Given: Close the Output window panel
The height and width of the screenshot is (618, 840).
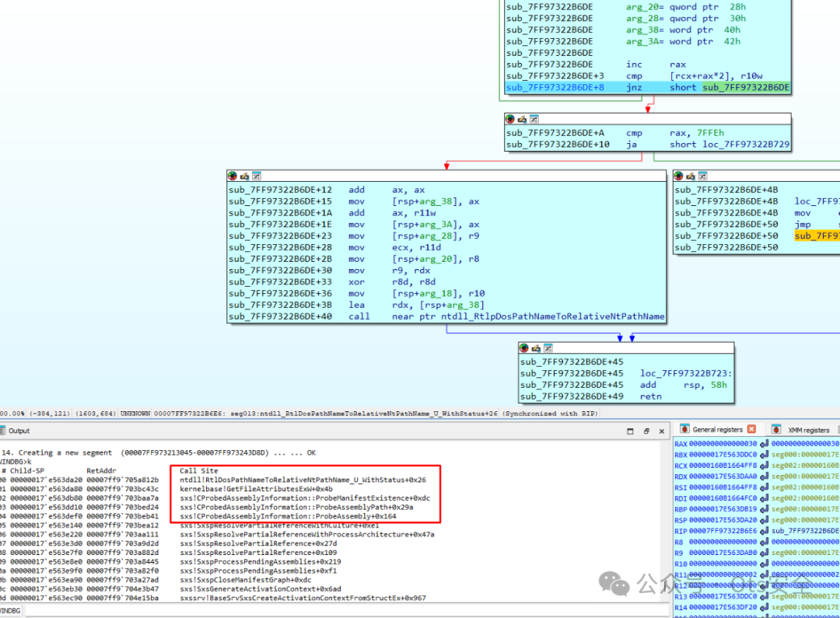Looking at the screenshot, I should pos(662,431).
